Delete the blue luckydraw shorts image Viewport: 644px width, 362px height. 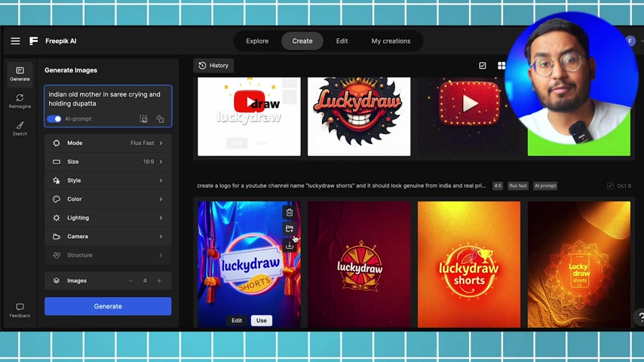coord(290,213)
